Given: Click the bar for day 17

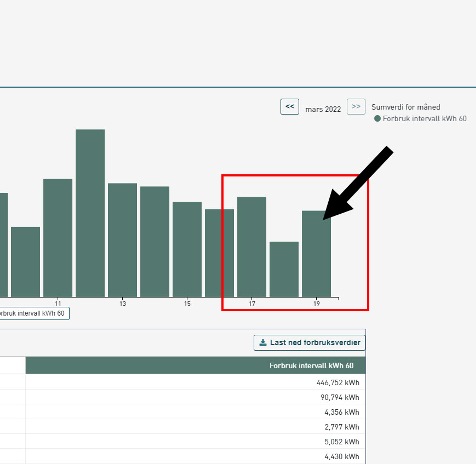Looking at the screenshot, I should [252, 247].
